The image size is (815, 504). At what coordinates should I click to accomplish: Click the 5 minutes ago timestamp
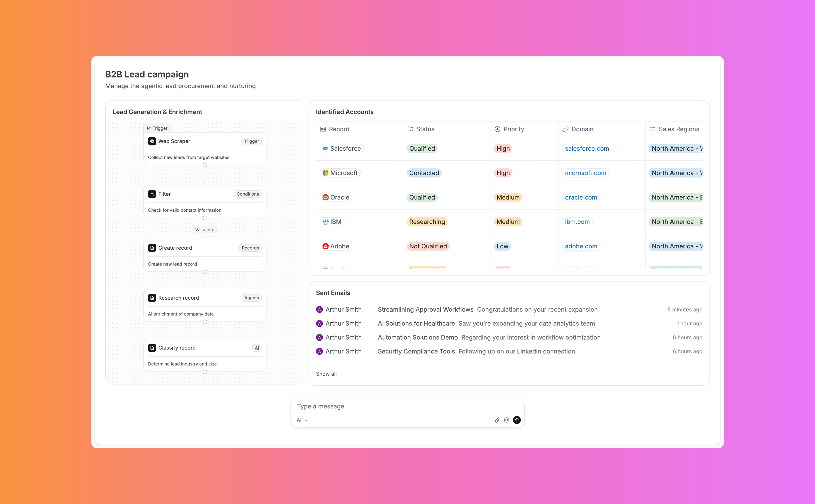pyautogui.click(x=685, y=309)
